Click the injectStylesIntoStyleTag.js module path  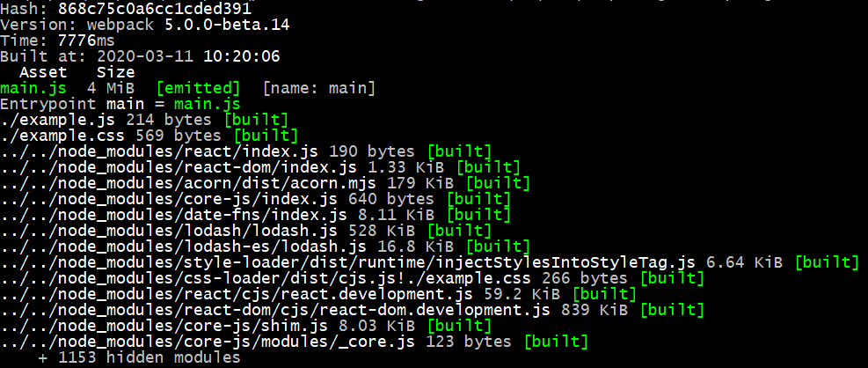tap(347, 261)
